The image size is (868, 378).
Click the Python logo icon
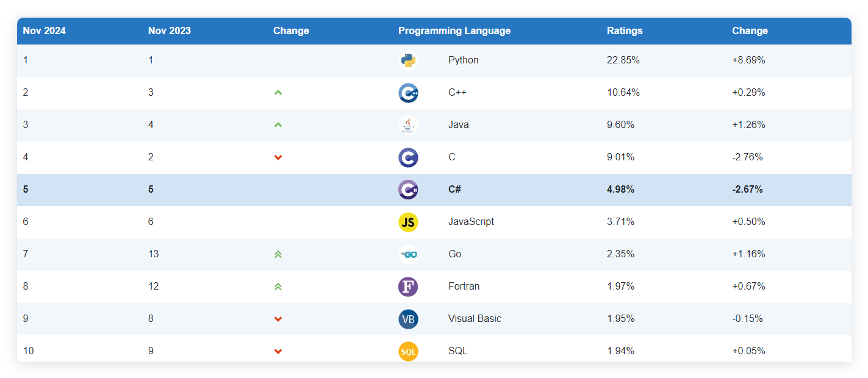(408, 60)
